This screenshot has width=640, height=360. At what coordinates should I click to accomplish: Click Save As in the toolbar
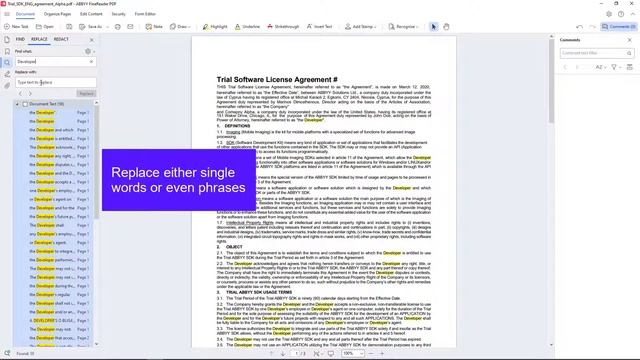click(91, 27)
